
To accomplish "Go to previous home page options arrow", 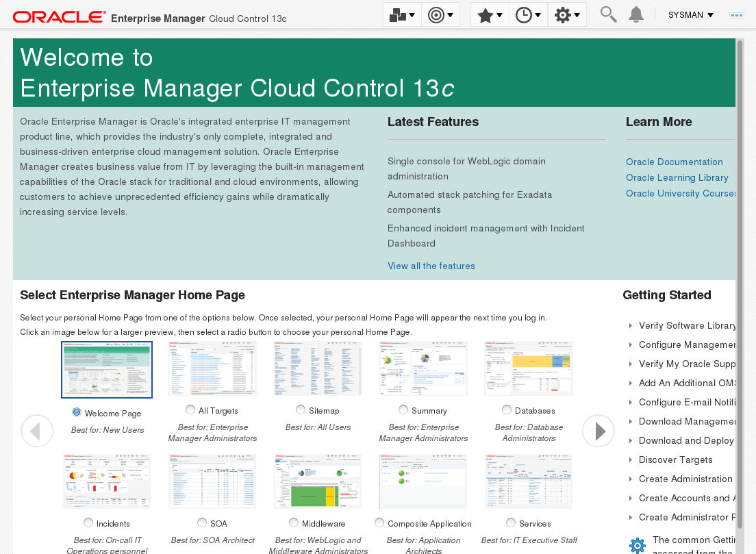I will click(37, 431).
